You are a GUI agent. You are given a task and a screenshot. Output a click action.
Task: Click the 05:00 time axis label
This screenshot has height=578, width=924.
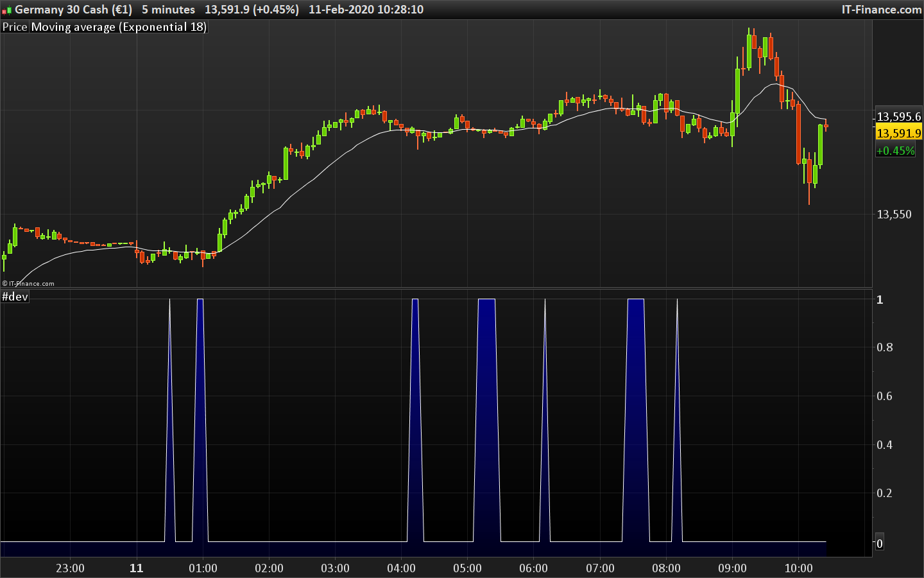click(467, 568)
